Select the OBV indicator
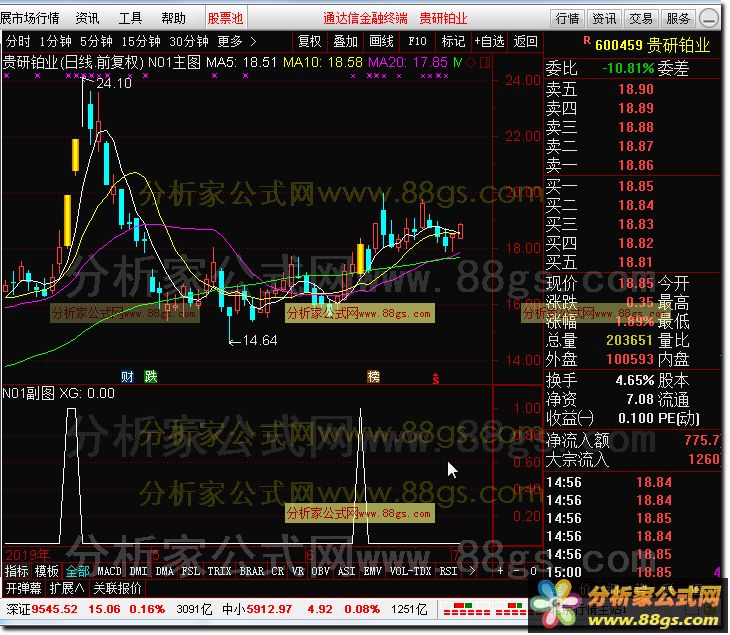Screen dimensions: 730x635 [320, 571]
